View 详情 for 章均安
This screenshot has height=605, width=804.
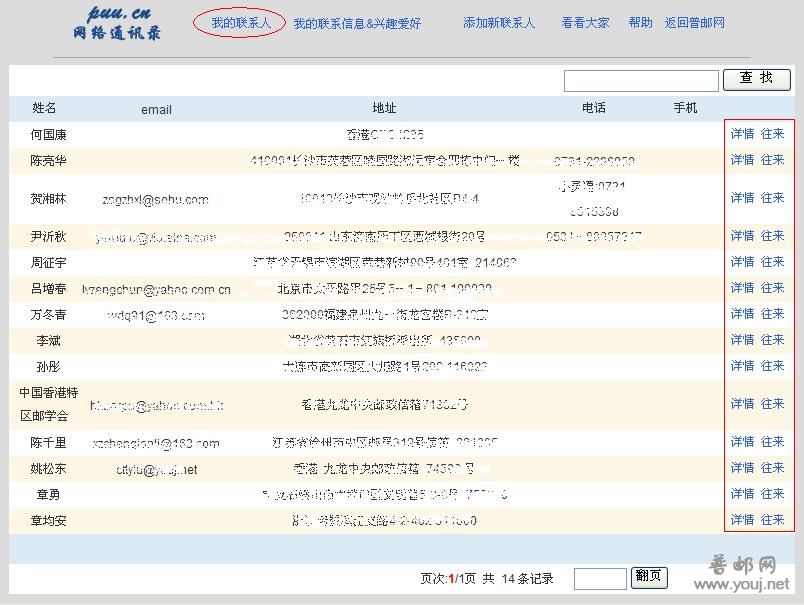click(742, 520)
